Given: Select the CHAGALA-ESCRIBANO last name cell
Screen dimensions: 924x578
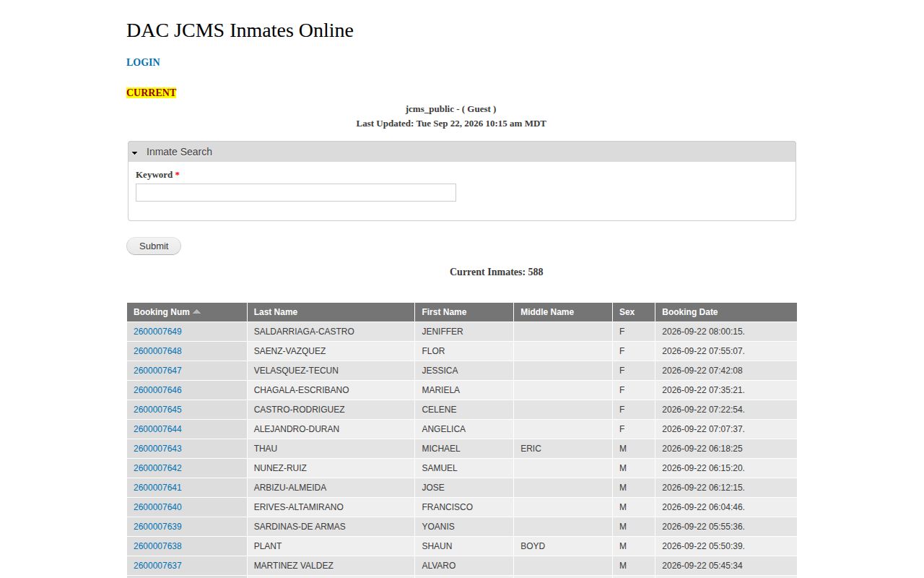Looking at the screenshot, I should point(331,390).
